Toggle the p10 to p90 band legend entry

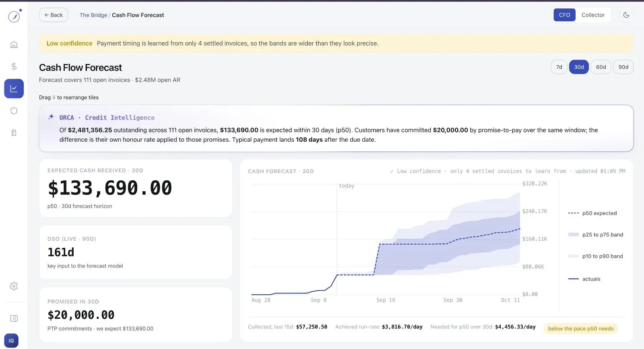(596, 256)
